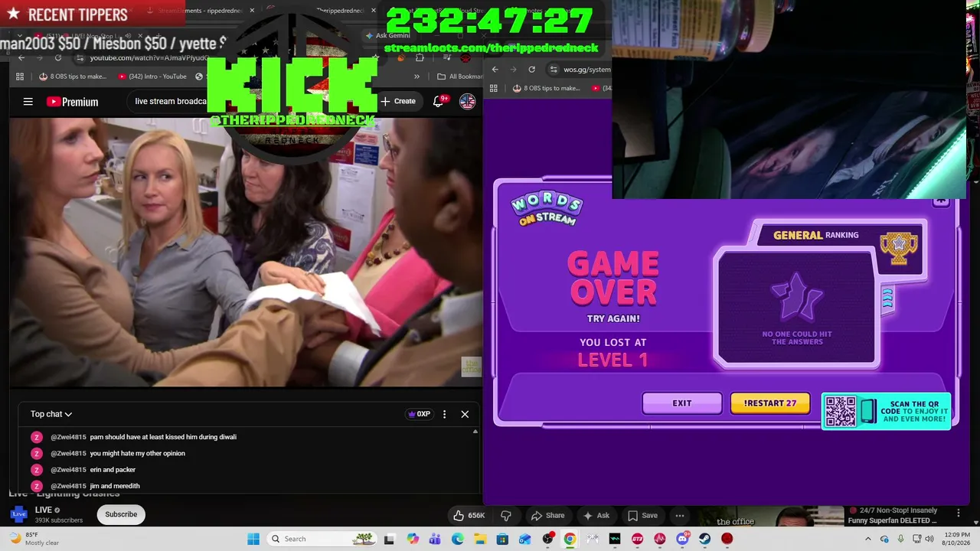Click the Ask button under the video

pyautogui.click(x=596, y=515)
